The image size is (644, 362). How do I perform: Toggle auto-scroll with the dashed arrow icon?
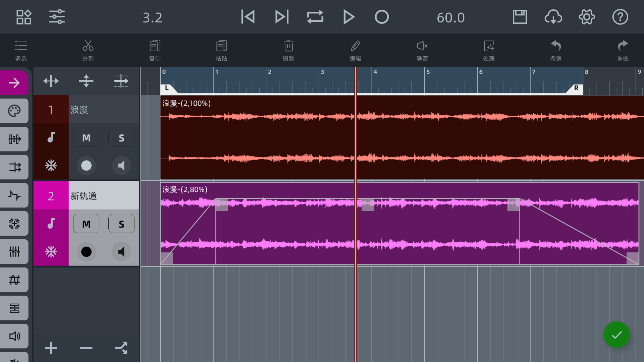click(x=121, y=81)
